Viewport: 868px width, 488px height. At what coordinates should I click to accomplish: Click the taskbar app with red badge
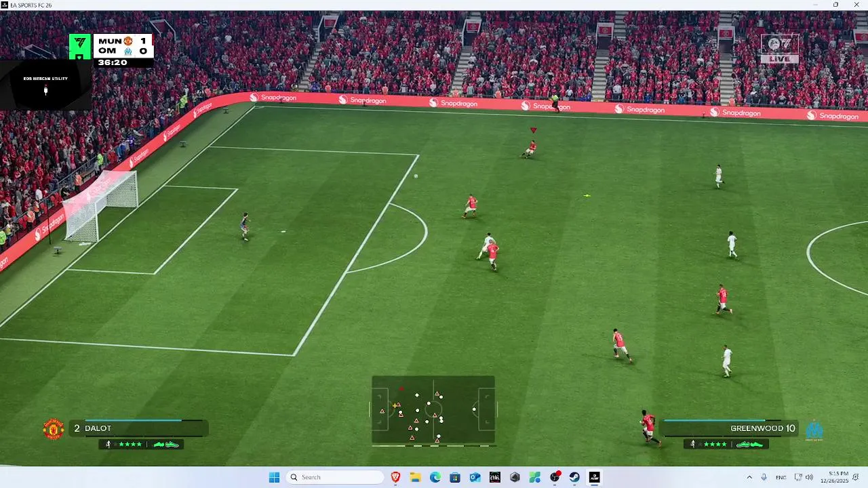[x=555, y=477]
